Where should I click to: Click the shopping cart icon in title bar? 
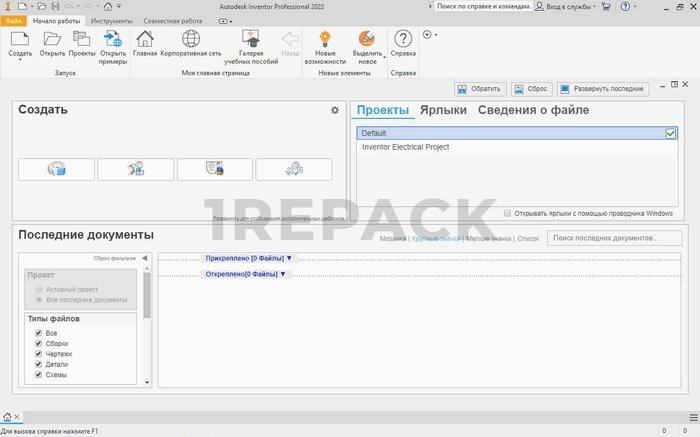coord(606,6)
